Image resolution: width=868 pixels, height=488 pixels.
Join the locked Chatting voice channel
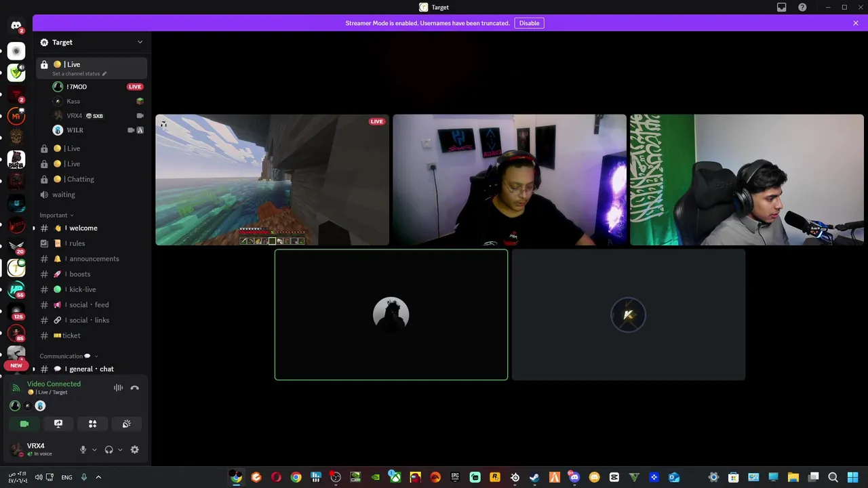[92, 179]
